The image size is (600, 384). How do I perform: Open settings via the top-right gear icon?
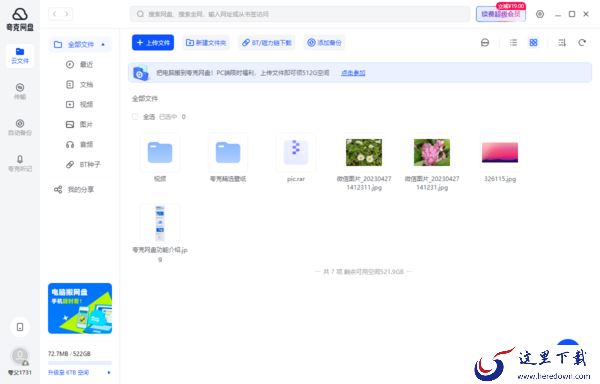[x=540, y=14]
